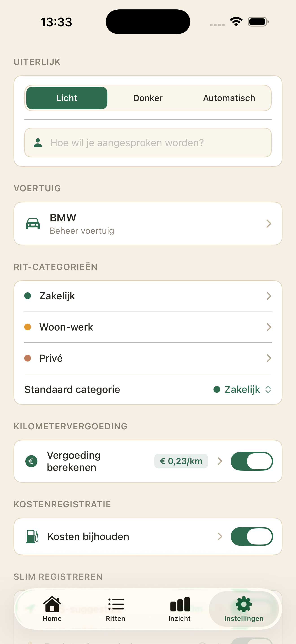The image size is (296, 644).
Task: Tap the car icon next to BMW
Action: tap(33, 223)
